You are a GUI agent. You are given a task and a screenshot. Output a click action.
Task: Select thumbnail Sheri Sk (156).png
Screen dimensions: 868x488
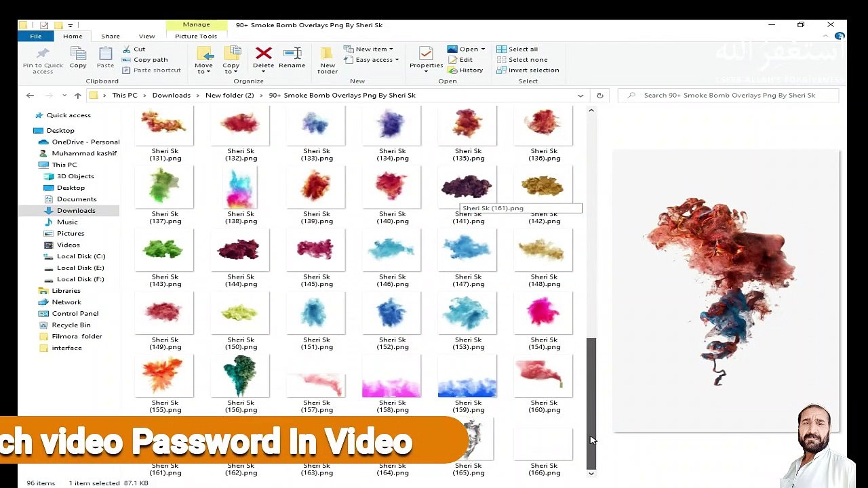click(241, 376)
